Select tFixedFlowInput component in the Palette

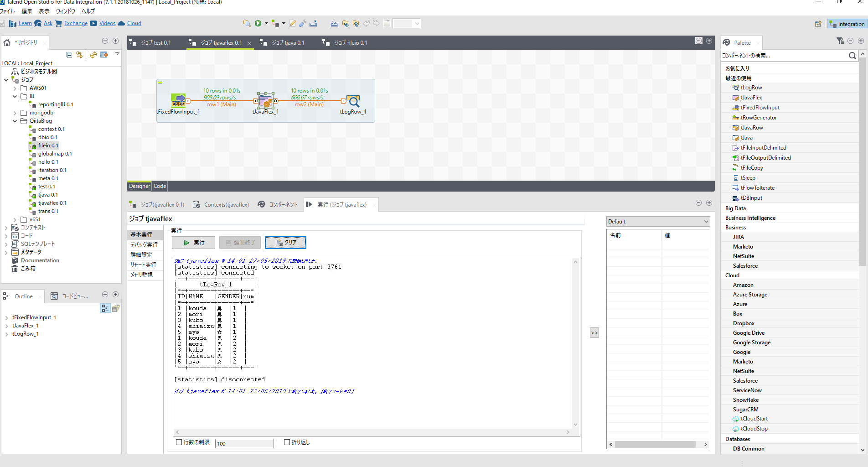pyautogui.click(x=757, y=107)
